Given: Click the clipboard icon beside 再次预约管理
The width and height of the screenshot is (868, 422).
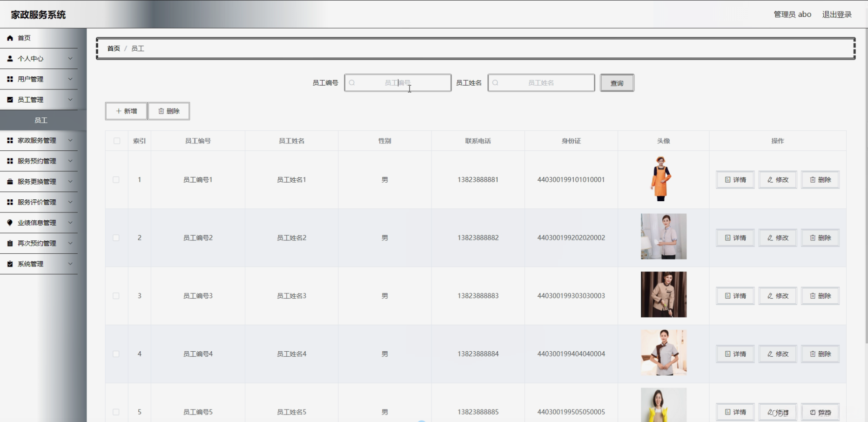Looking at the screenshot, I should pyautogui.click(x=10, y=243).
